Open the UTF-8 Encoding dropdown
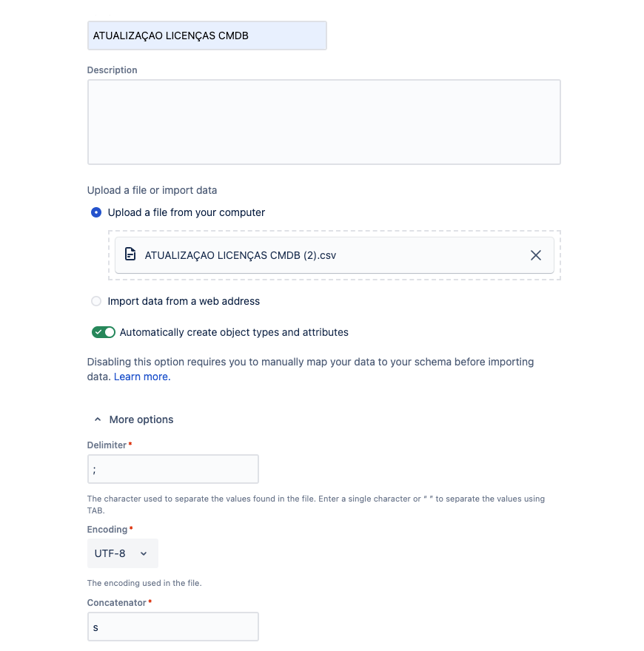The height and width of the screenshot is (651, 644). [x=123, y=553]
